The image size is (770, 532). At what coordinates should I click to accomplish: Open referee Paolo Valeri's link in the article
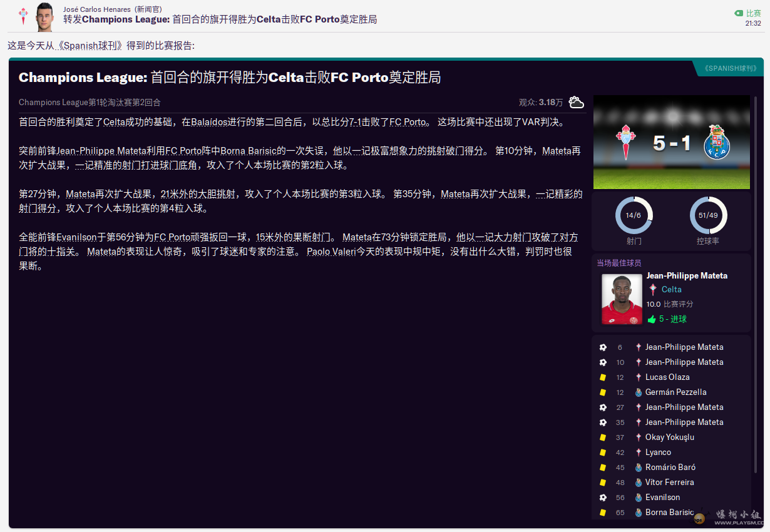[x=331, y=252]
